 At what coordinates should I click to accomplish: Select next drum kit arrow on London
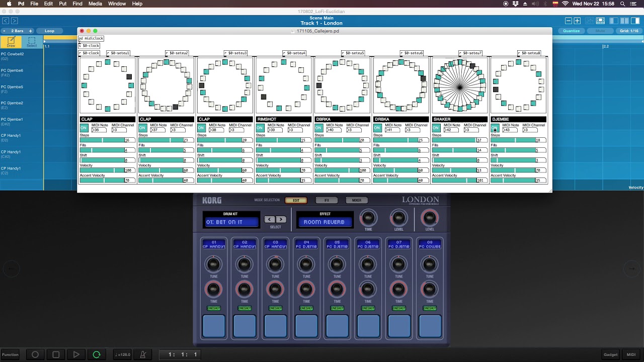281,219
